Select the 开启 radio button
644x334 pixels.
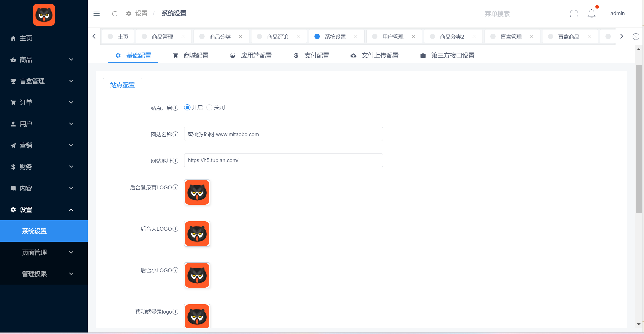(187, 108)
